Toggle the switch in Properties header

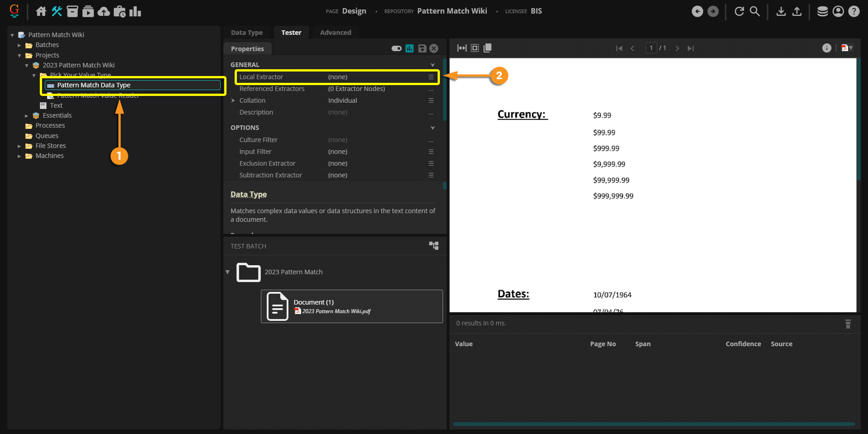click(x=396, y=48)
